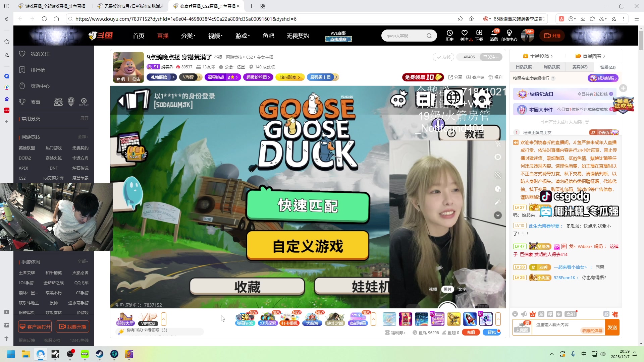
Task: Open the 关注 heart icon in header
Action: click(x=465, y=35)
